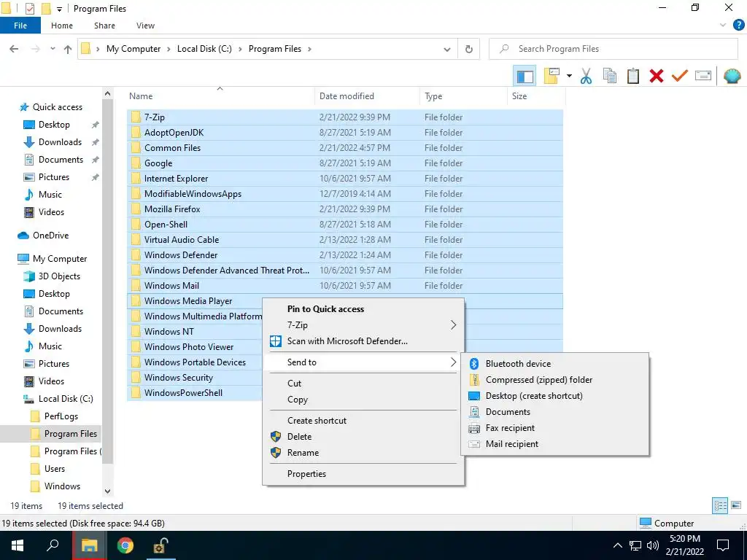Open the View ribbon tab

click(145, 26)
